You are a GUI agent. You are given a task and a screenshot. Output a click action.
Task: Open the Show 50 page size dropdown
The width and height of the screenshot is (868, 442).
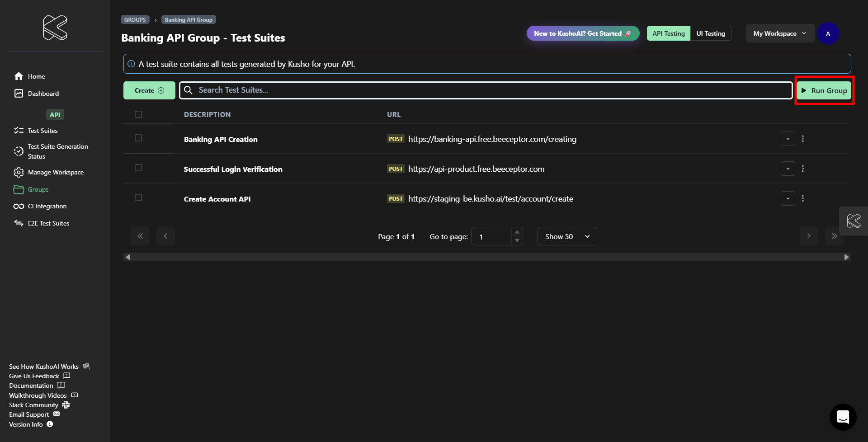point(566,236)
